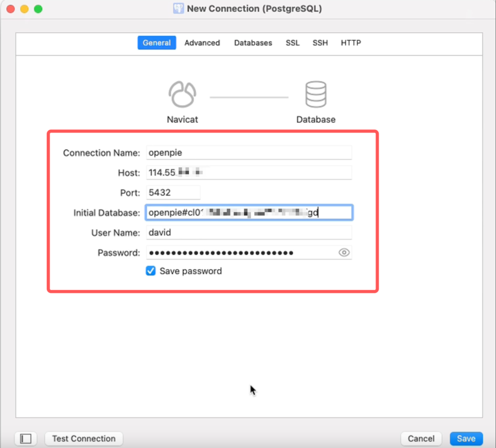496x448 pixels.
Task: Click the Test Connection button
Action: [x=84, y=438]
